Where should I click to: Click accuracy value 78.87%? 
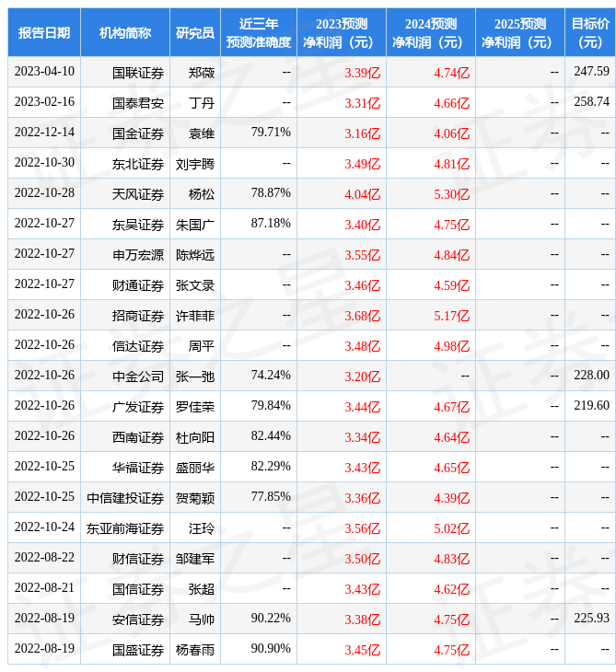(x=271, y=193)
